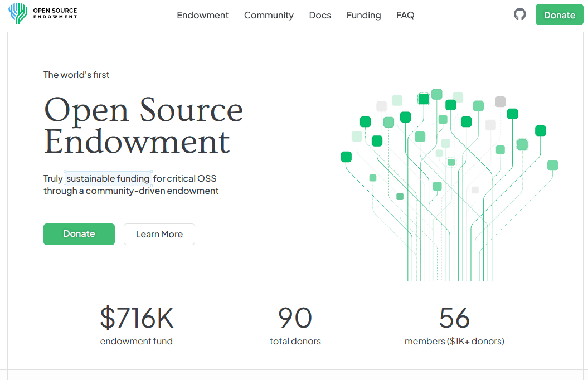Open the Docs navigation link
Screen dimensions: 588x380
[320, 15]
